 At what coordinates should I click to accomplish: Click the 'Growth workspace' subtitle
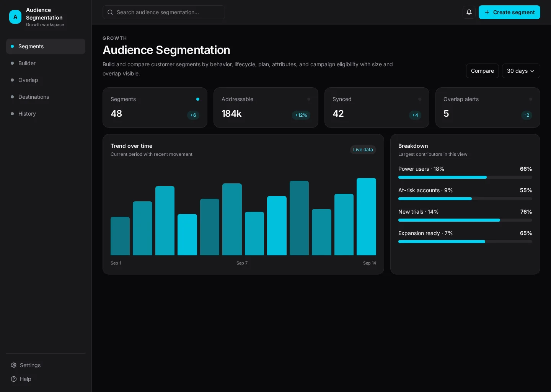[45, 24]
